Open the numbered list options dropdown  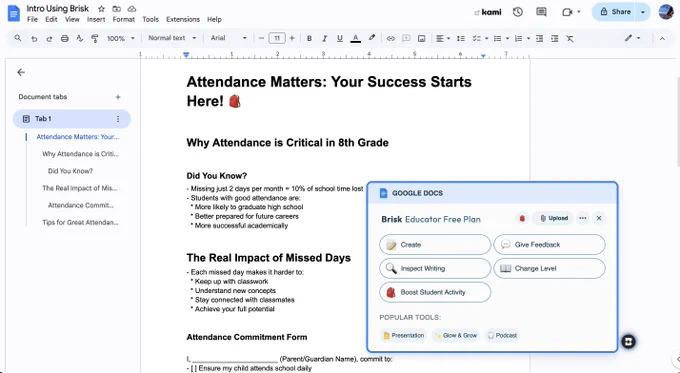coord(522,39)
